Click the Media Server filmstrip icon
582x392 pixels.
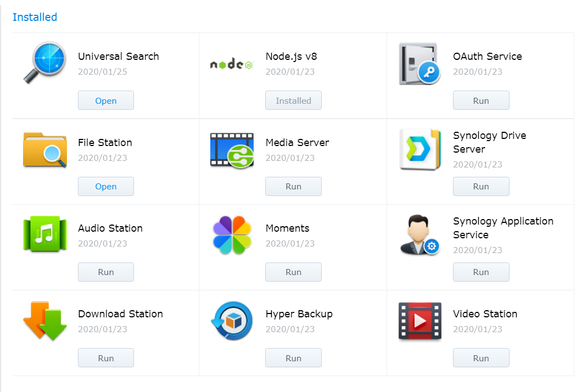coord(231,149)
